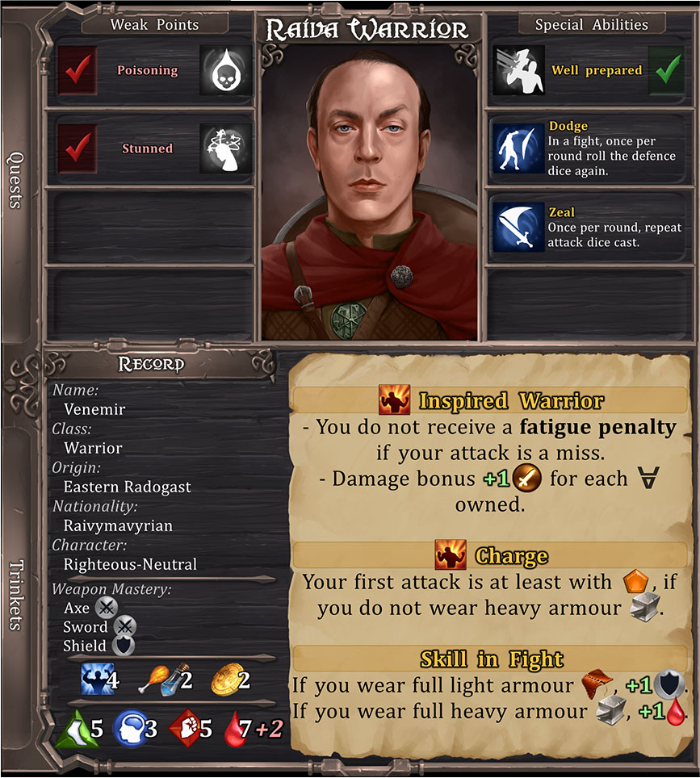
Task: Click the Poisoning skull droplet icon
Action: pyautogui.click(x=226, y=70)
